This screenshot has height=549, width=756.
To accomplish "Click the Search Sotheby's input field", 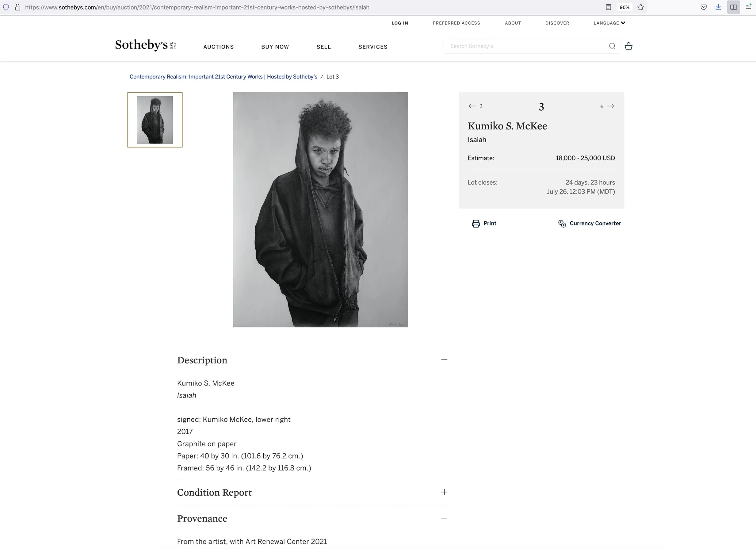I will (x=527, y=46).
